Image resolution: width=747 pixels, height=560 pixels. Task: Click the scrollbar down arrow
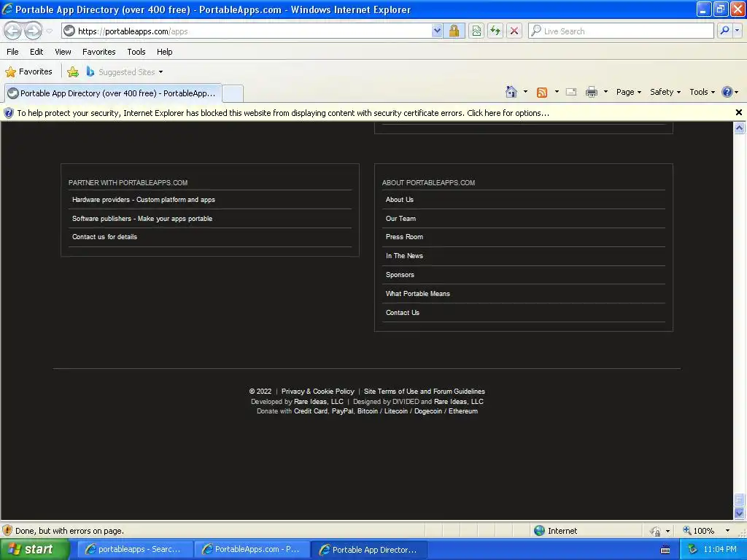tap(739, 513)
